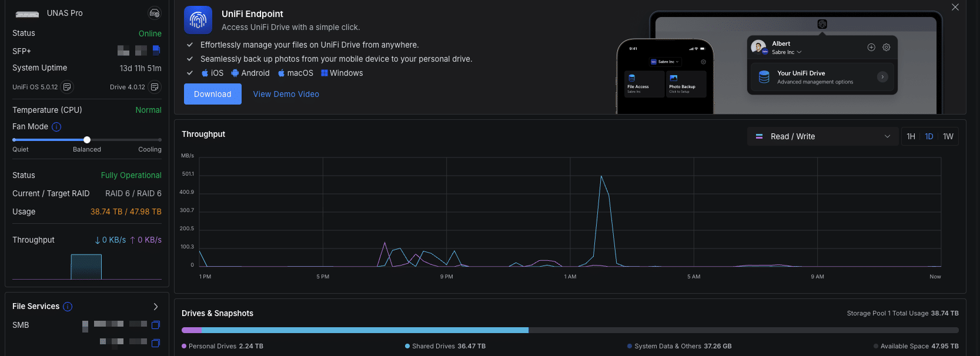The width and height of the screenshot is (980, 356).
Task: Click the Temperature (CPU) Normal value
Action: pos(148,110)
